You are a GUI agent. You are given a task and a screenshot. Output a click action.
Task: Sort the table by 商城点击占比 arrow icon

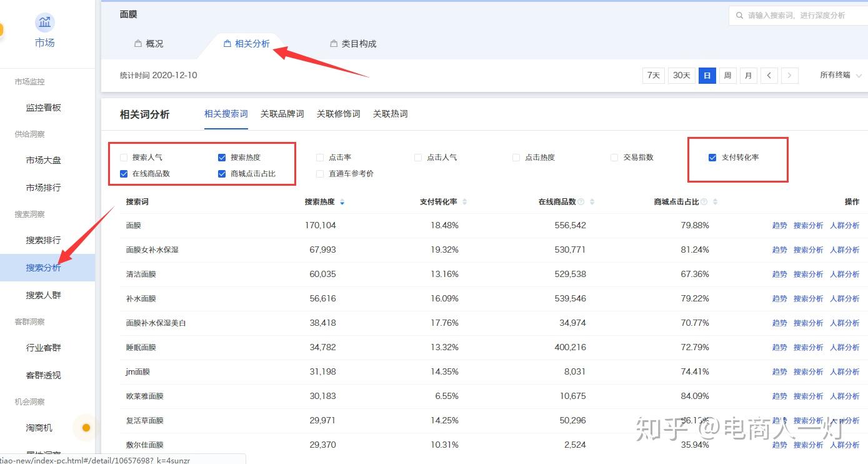point(715,202)
